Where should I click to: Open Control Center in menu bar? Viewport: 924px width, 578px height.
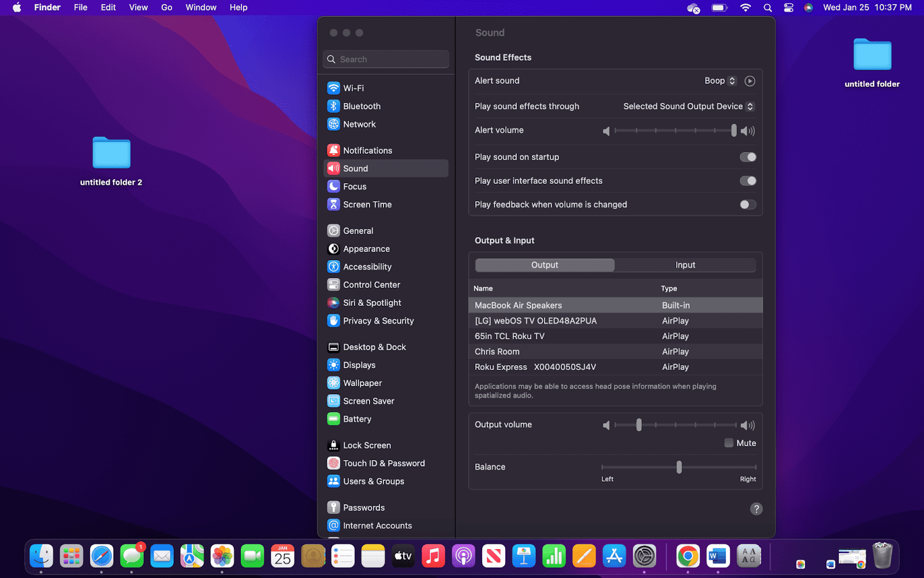788,8
